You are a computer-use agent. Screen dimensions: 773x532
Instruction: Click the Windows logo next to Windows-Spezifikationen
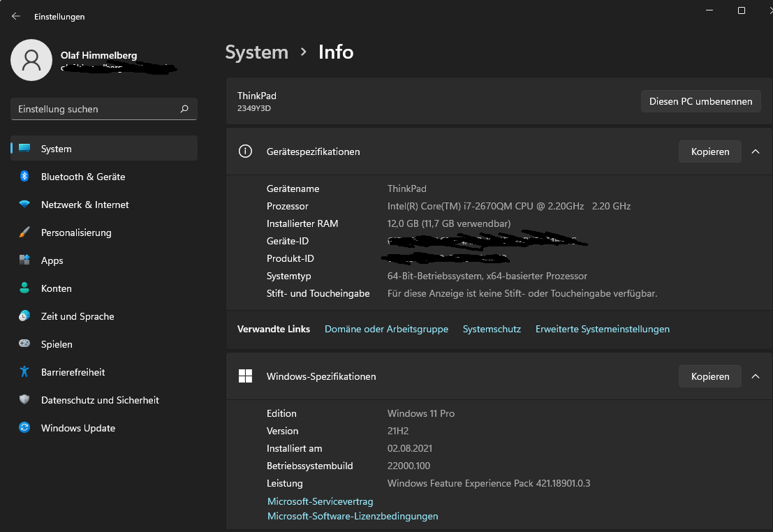245,376
